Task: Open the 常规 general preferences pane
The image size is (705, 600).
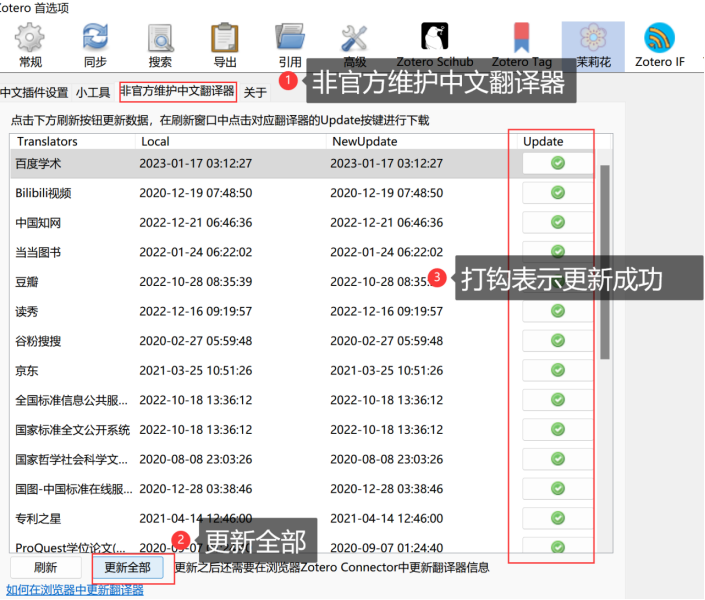Action: click(30, 46)
